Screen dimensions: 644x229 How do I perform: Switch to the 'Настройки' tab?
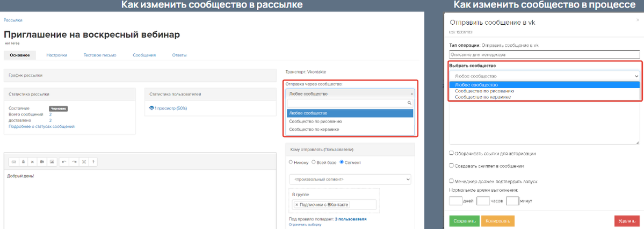click(x=56, y=55)
